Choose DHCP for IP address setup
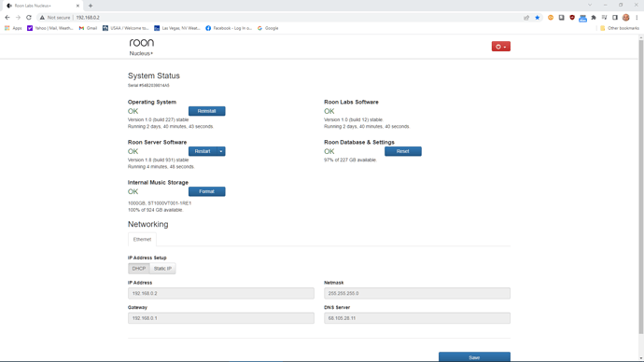 point(139,269)
